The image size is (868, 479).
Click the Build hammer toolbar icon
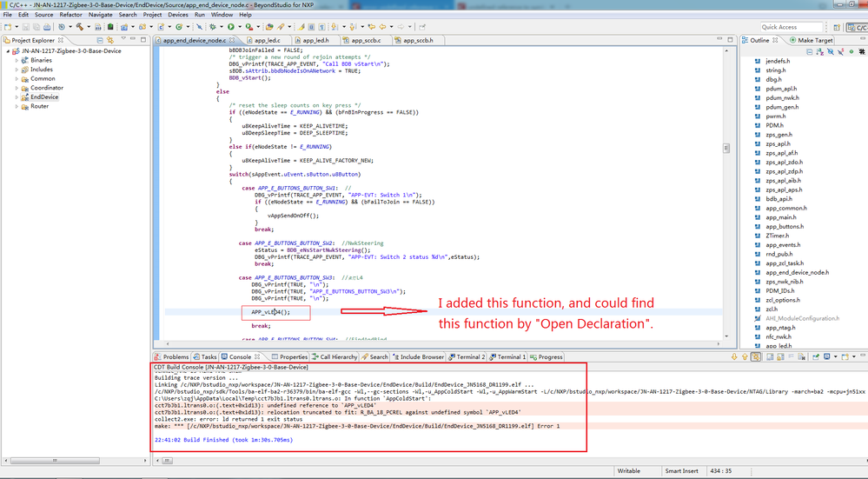80,27
